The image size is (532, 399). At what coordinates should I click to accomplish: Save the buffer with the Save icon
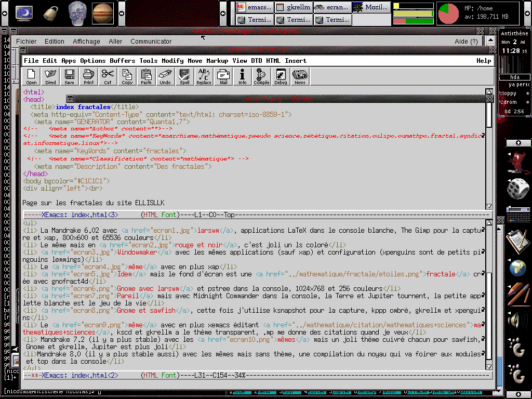point(69,76)
